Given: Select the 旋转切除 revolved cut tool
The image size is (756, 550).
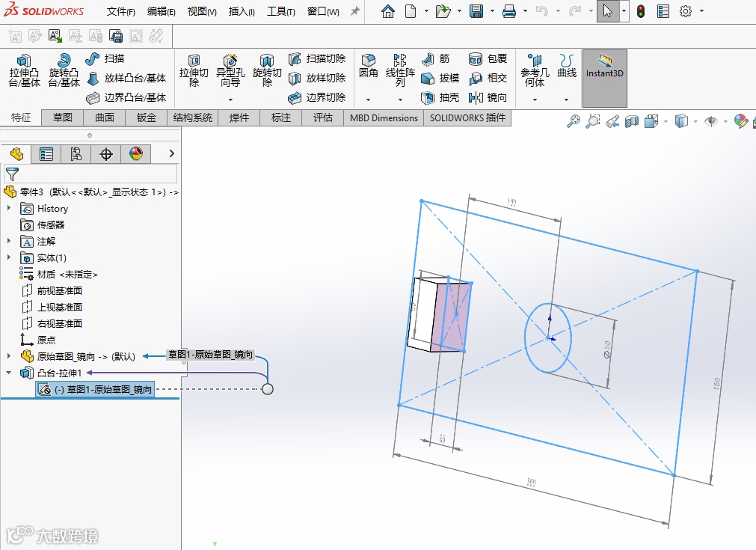Looking at the screenshot, I should [x=267, y=71].
